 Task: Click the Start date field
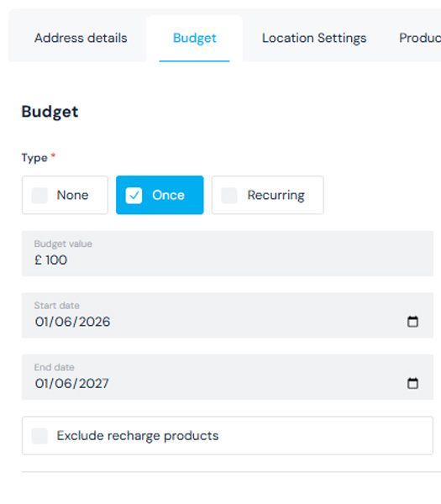(228, 315)
